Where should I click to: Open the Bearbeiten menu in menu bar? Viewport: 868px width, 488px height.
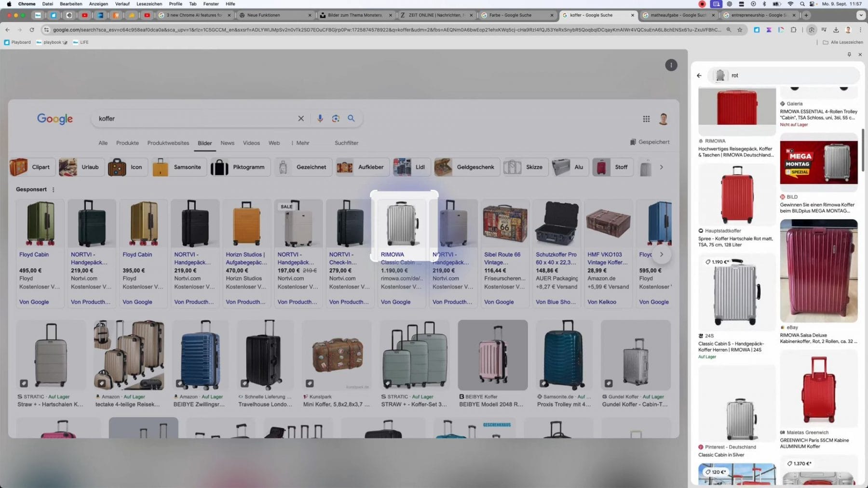(71, 4)
